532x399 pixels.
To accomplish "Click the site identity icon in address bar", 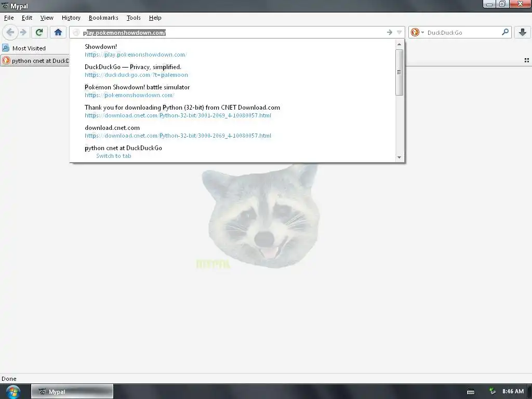I will pyautogui.click(x=76, y=33).
